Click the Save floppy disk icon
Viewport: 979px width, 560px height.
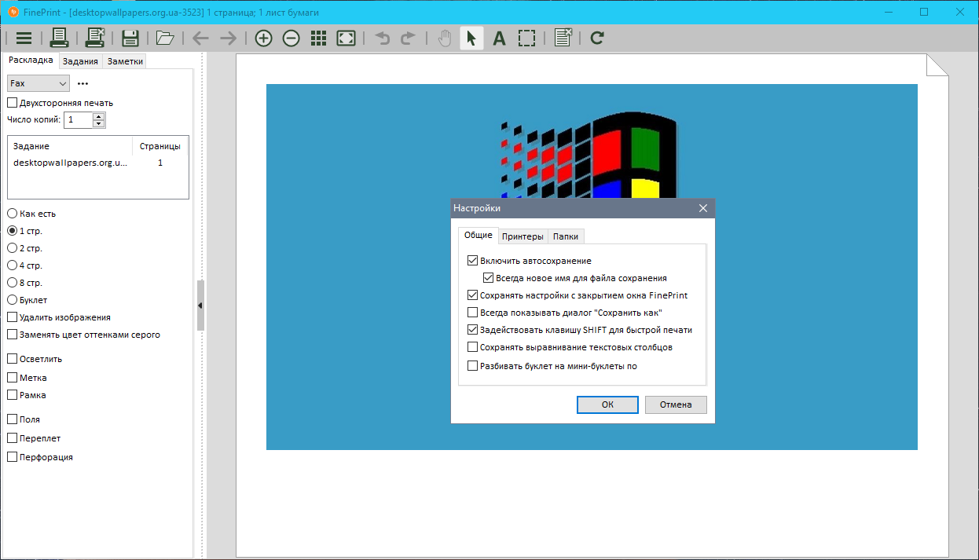point(130,38)
